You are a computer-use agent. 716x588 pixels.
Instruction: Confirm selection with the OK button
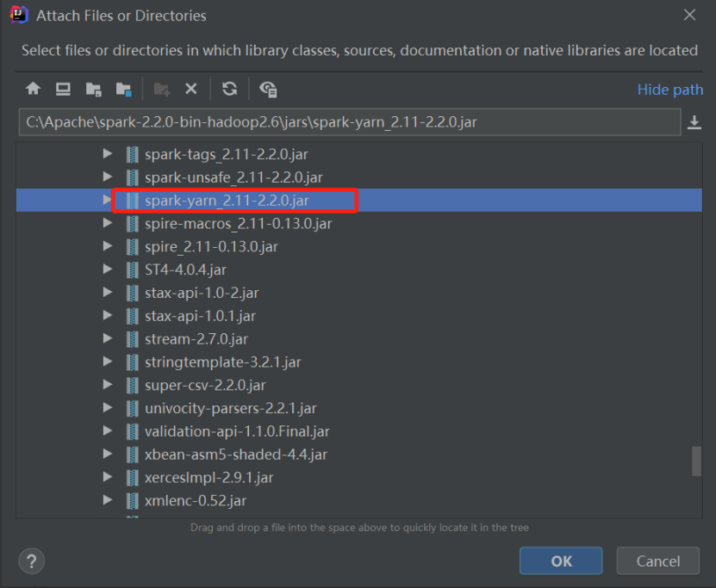[x=561, y=560]
